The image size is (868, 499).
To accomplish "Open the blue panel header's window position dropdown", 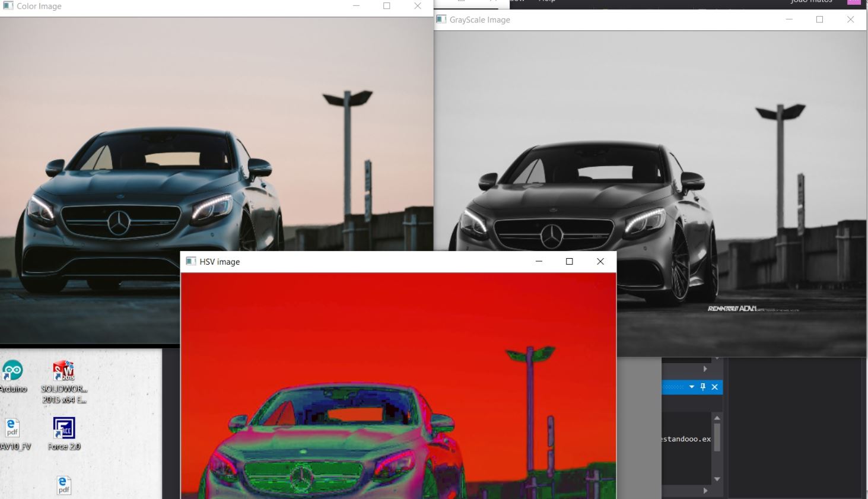I will pyautogui.click(x=692, y=387).
